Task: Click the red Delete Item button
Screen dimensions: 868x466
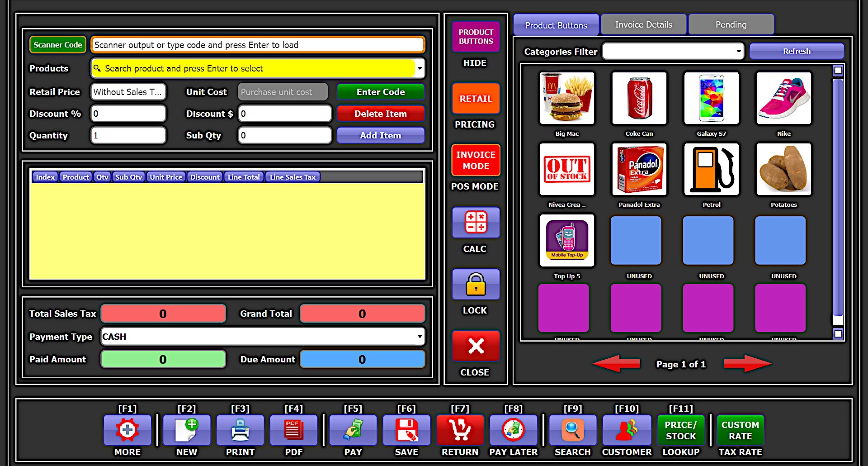Action: coord(381,114)
